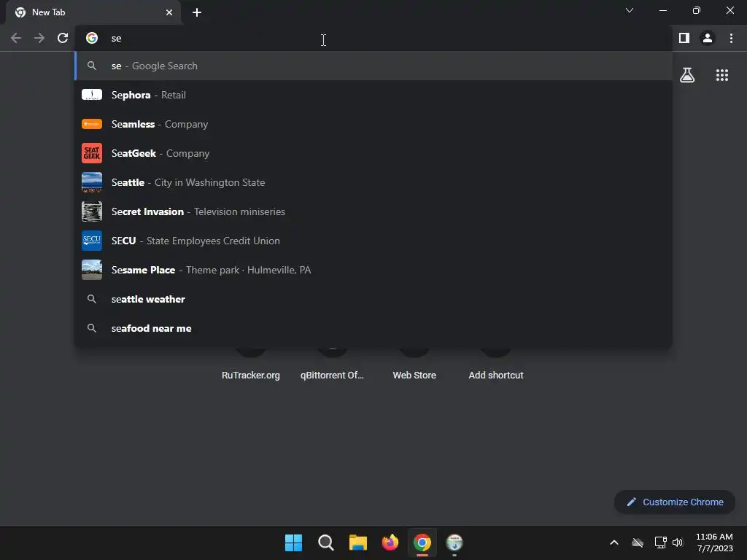Screen dimensions: 747x560
Task: Open the Windows Start menu
Action: click(x=293, y=542)
